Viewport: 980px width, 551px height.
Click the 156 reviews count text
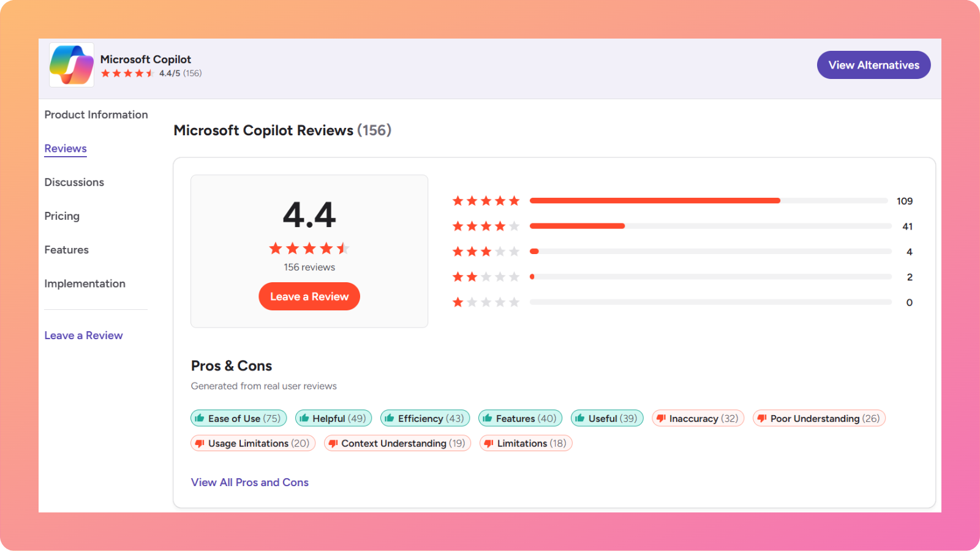(309, 267)
